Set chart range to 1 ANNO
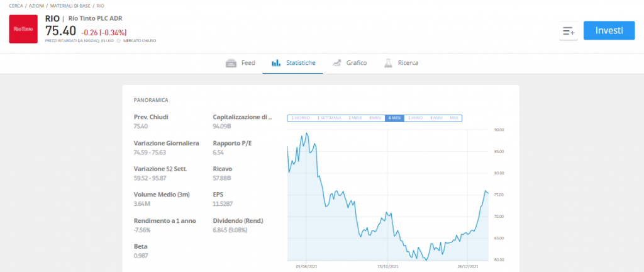The height and width of the screenshot is (272, 644). coord(415,118)
